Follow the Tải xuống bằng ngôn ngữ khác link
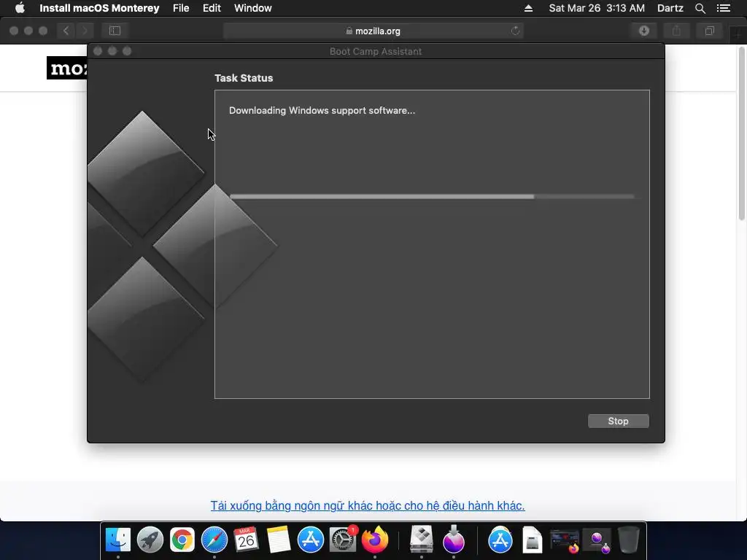The height and width of the screenshot is (560, 747). tap(368, 505)
